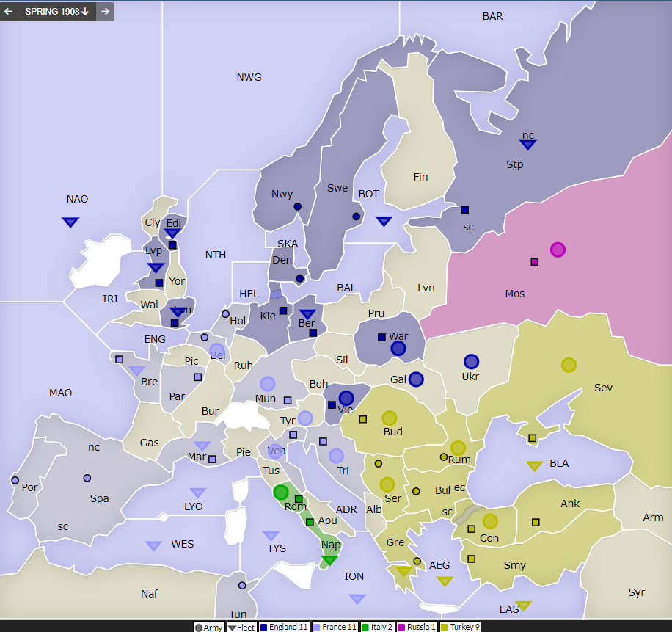Select the Italian fleet in Naples
Viewport: 672px width, 632px height.
tap(329, 560)
